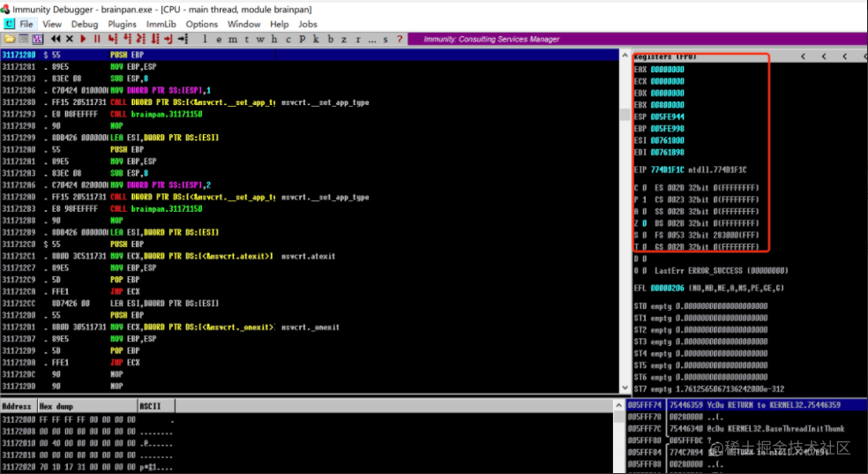Select the msvcrt._onexit MOV ECX line
The width and height of the screenshot is (868, 474).
coord(309,327)
